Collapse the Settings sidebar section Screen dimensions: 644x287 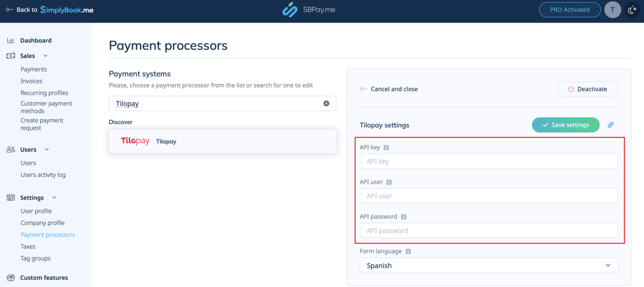[x=54, y=198]
